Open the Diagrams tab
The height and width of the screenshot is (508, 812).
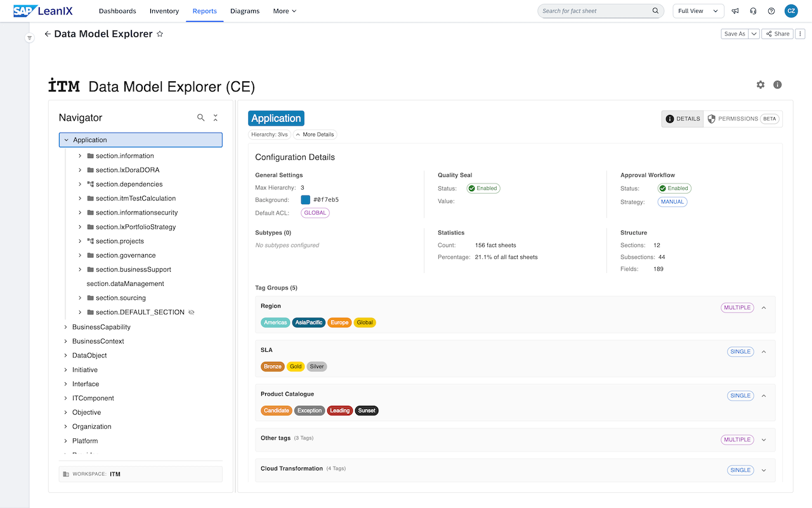[245, 11]
